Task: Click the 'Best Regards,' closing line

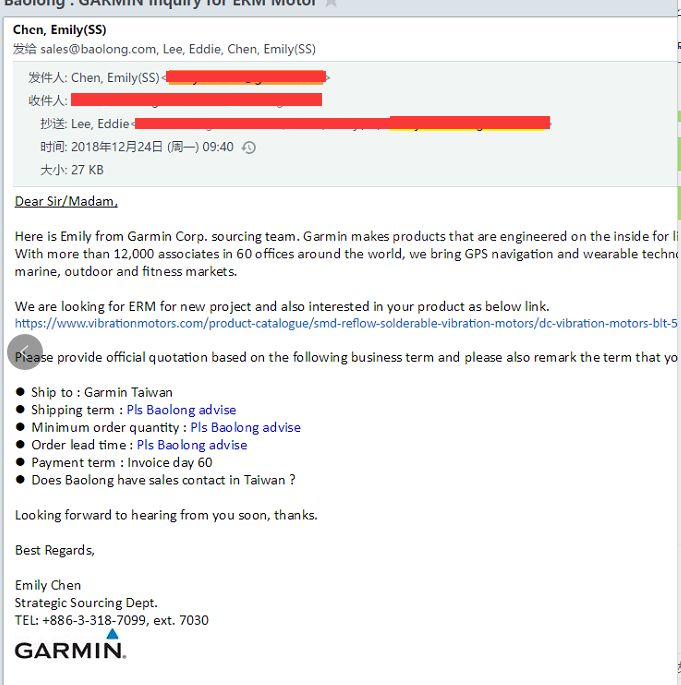Action: point(55,550)
